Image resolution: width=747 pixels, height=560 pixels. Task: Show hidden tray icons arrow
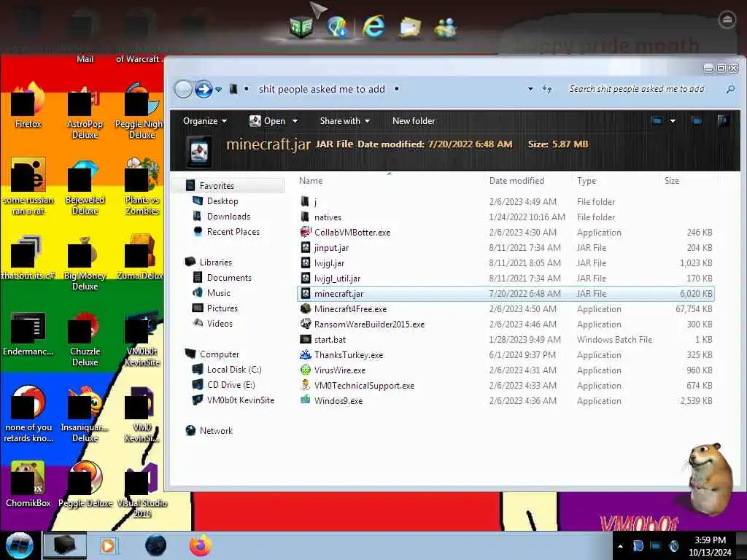point(620,546)
